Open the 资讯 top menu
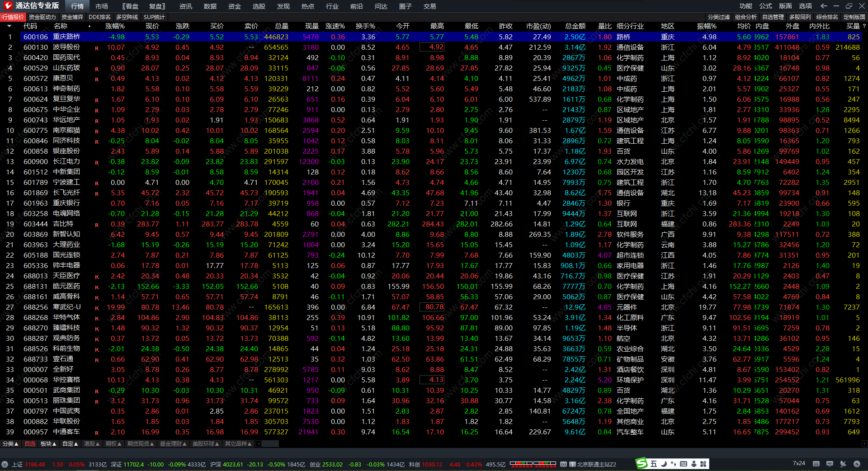Viewport: 868px width, 471px height. (x=186, y=6)
